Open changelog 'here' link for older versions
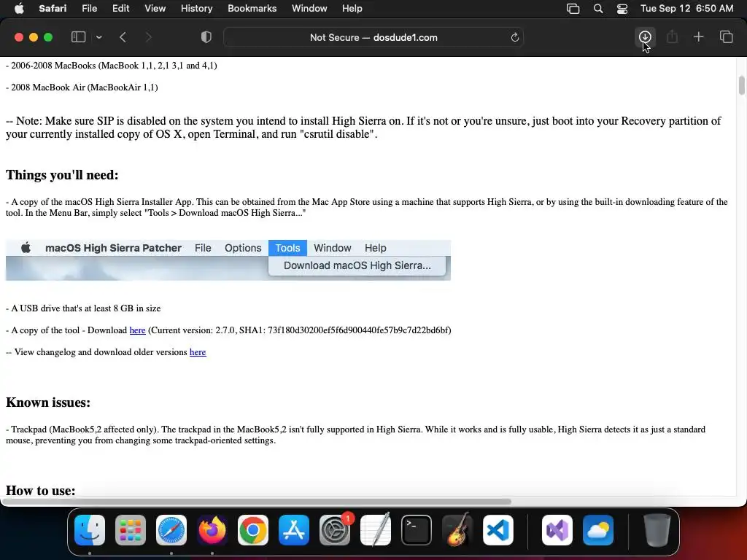This screenshot has height=560, width=747. (198, 352)
